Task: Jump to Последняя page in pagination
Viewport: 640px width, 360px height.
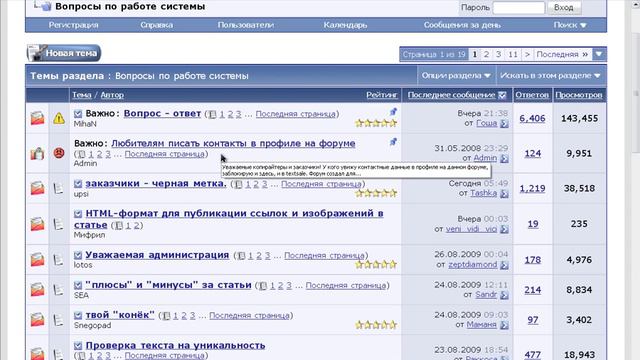Action: [562, 54]
